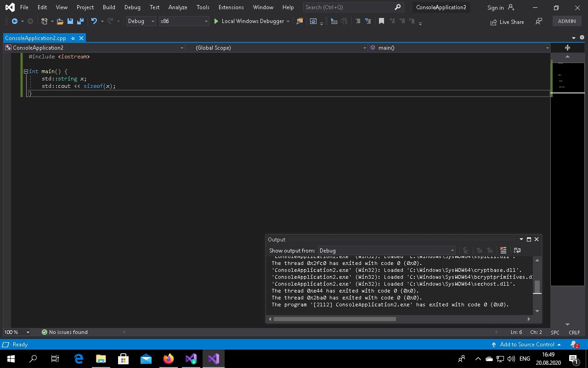
Task: Click the New Project toolbar icon
Action: pos(44,21)
